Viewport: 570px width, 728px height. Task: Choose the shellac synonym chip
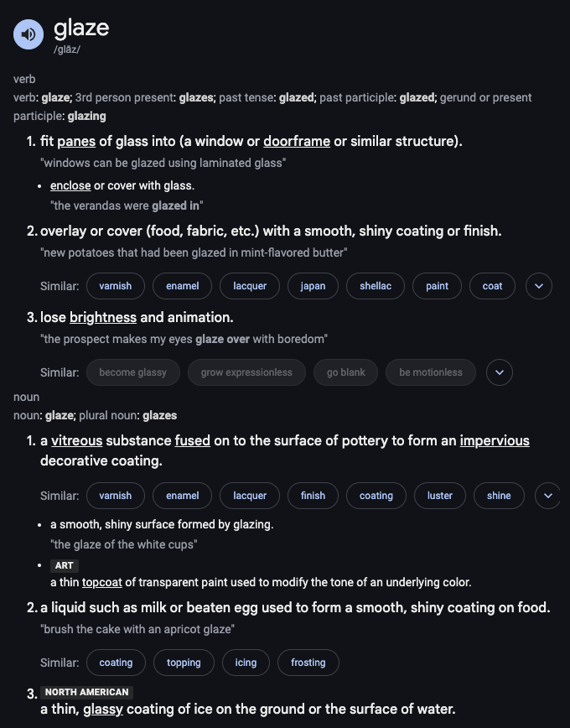point(376,286)
